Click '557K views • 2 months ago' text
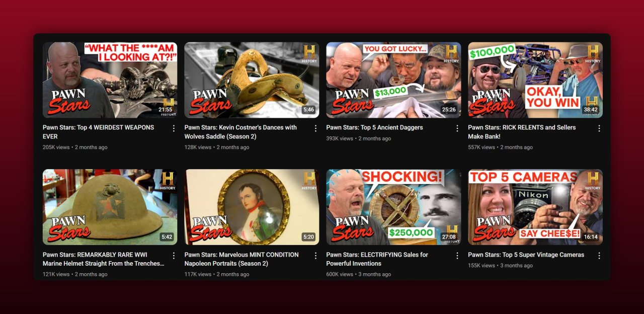644x314 pixels. click(501, 147)
